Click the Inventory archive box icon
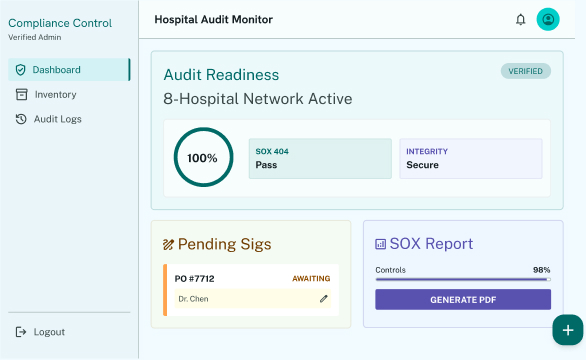The width and height of the screenshot is (586, 360). [22, 95]
